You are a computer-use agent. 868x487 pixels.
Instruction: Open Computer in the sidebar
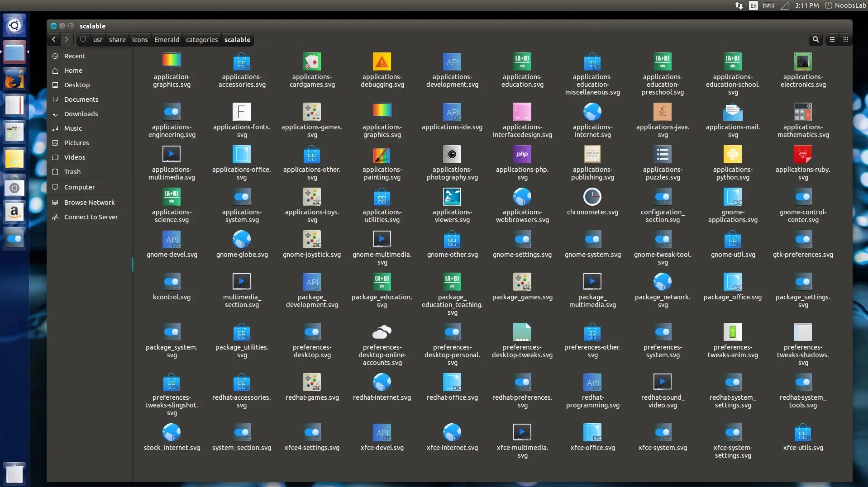coord(90,187)
